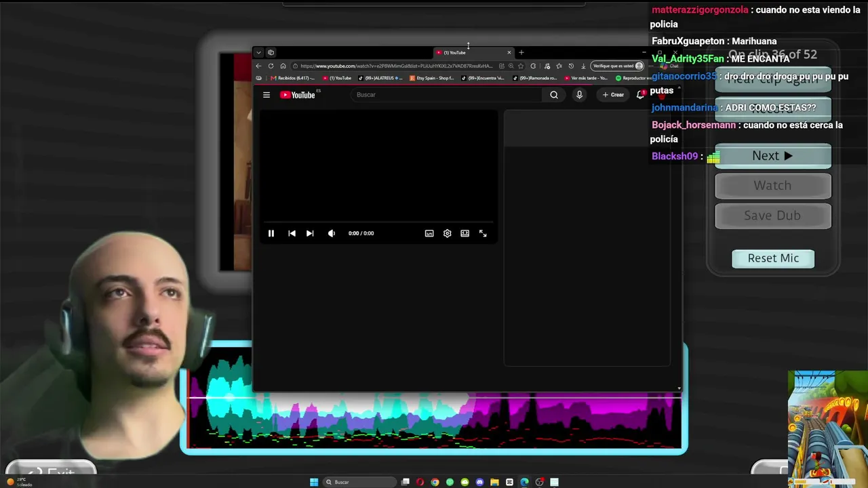Click the youtube.com address bar

point(396,66)
